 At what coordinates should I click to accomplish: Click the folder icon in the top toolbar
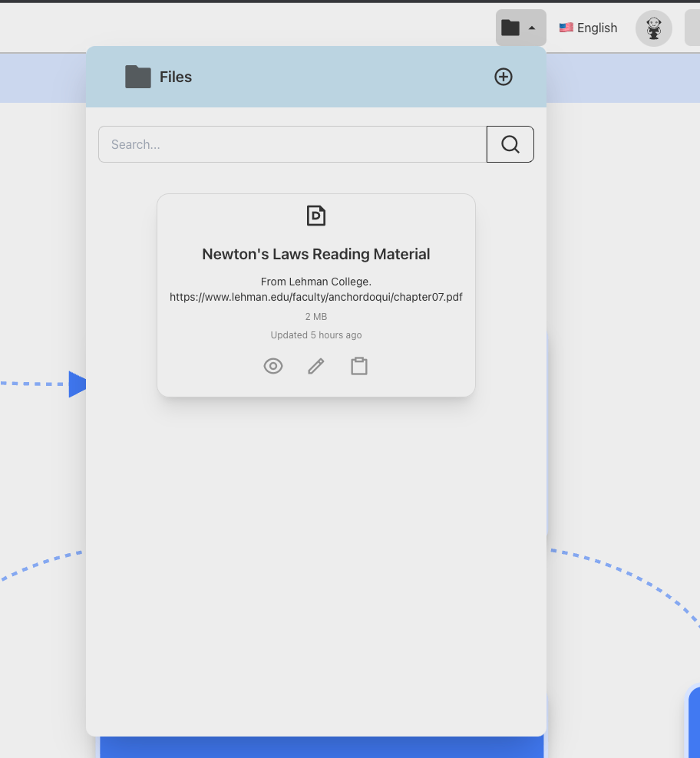click(510, 28)
